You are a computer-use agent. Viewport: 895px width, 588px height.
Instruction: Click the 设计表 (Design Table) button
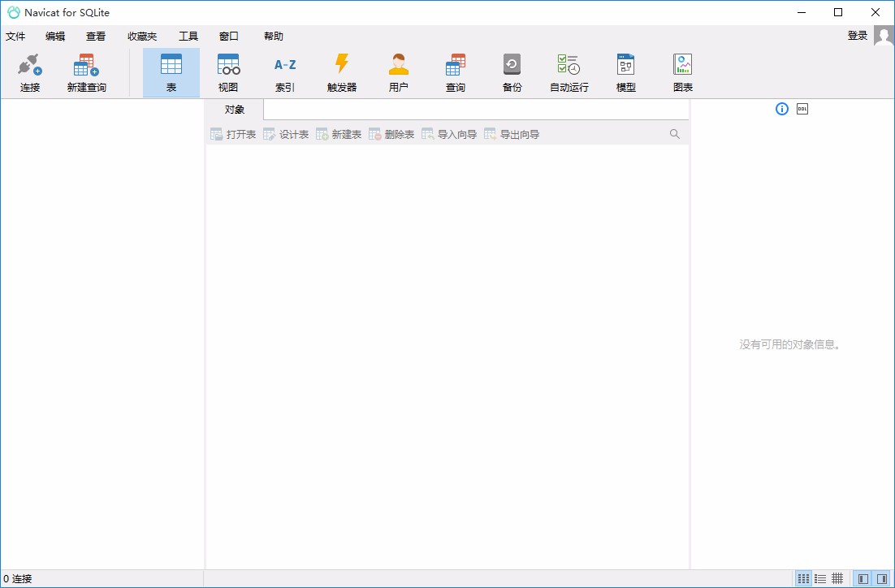(286, 134)
